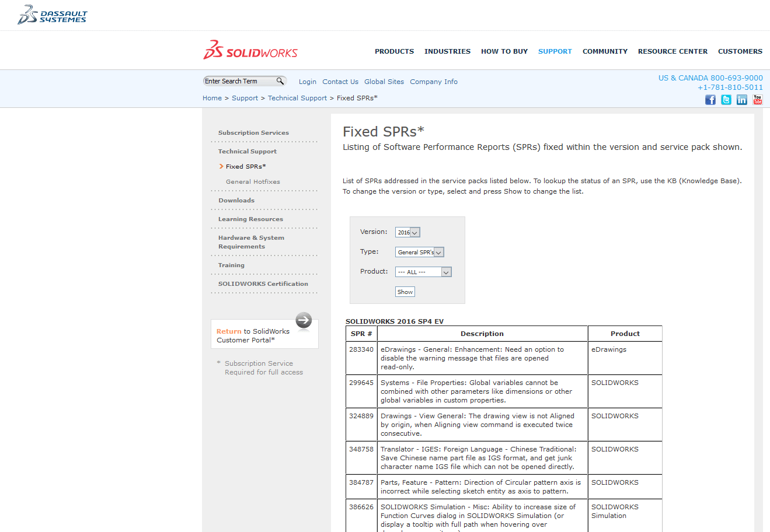Click the Fixed SPRs* page title
Screen dimensions: 770x532
[x=384, y=132]
